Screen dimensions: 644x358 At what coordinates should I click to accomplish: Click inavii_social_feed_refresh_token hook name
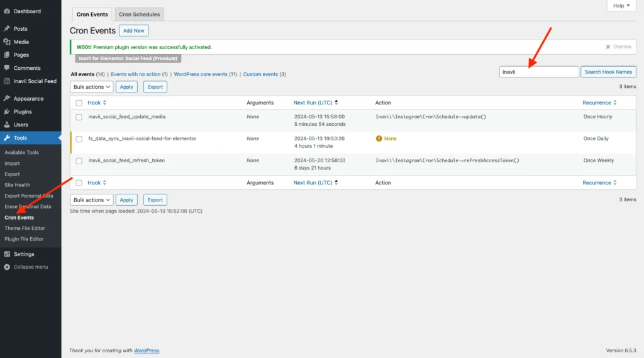126,160
